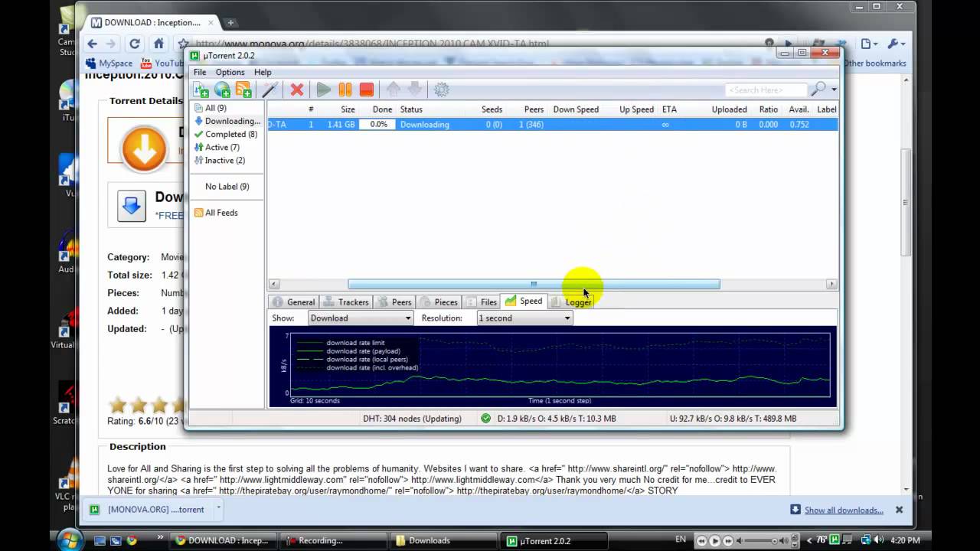This screenshot has height=551, width=980.
Task: Click the upload speed status bar entry
Action: click(733, 419)
